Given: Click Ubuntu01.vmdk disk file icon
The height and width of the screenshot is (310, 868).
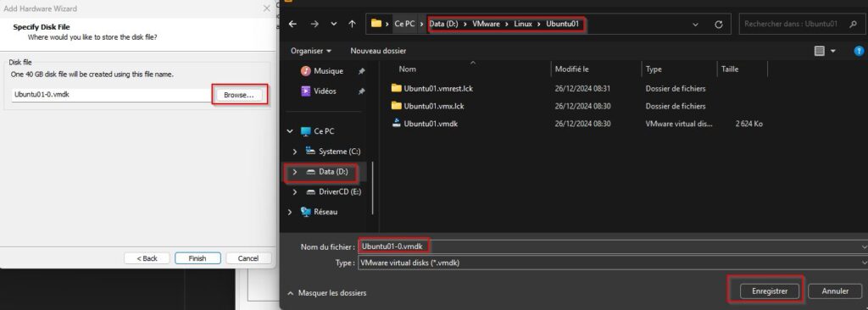Looking at the screenshot, I should pyautogui.click(x=397, y=123).
